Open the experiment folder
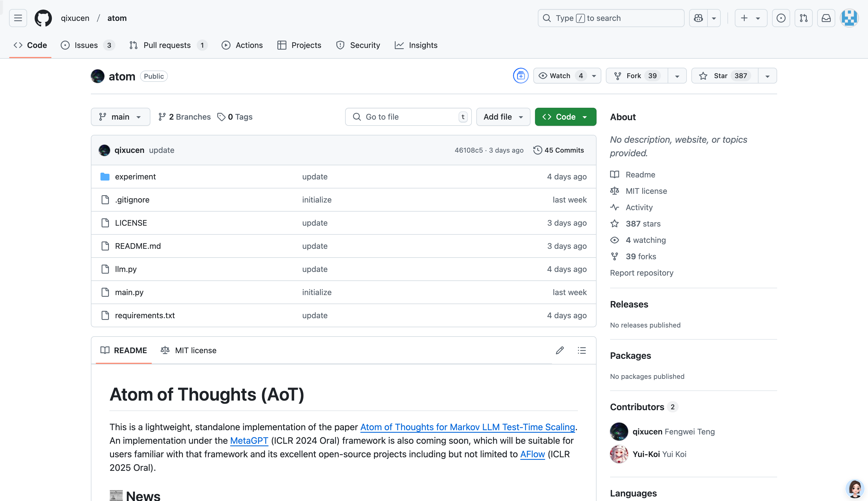 135,177
